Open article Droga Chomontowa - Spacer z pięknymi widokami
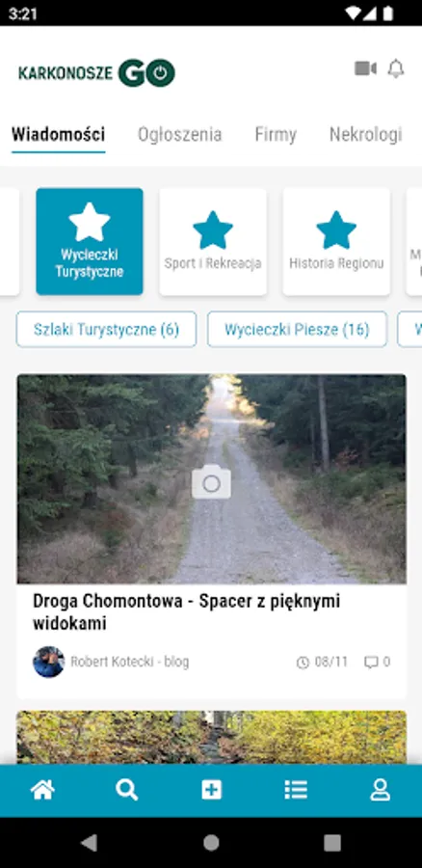The image size is (422, 868). [x=186, y=612]
